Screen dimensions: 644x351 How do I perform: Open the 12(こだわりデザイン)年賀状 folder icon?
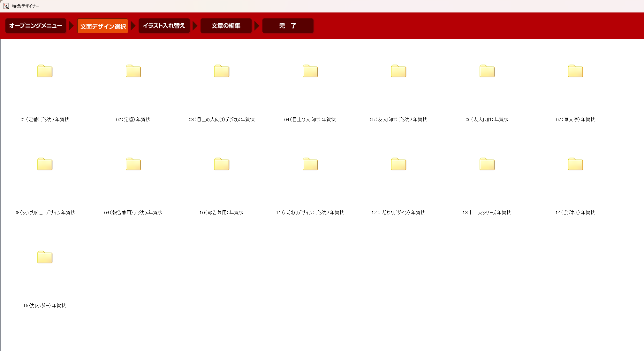pyautogui.click(x=398, y=164)
